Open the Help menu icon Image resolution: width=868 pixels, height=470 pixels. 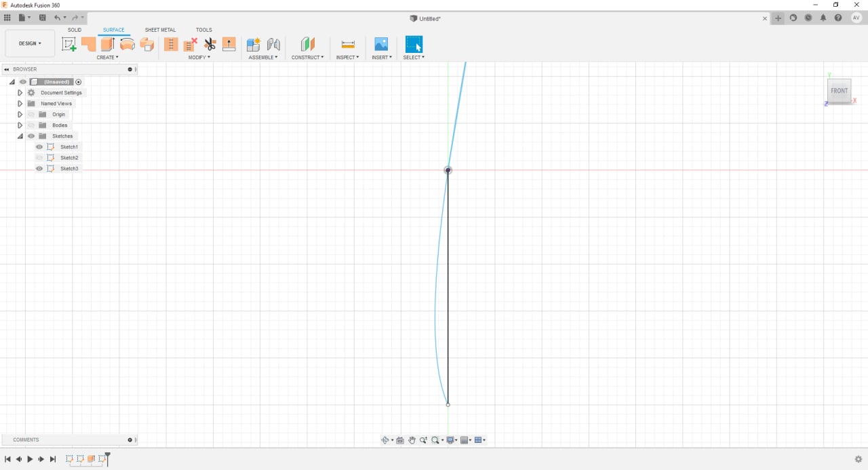(838, 18)
